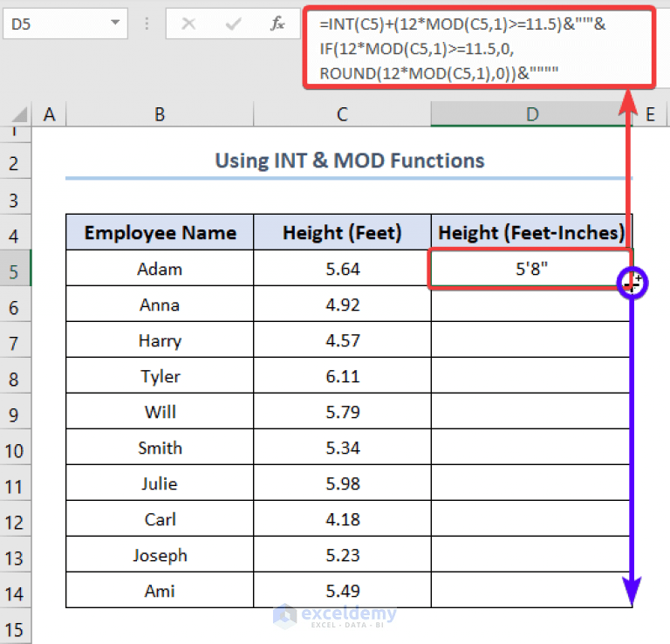Select column B header
This screenshot has height=644, width=670.
tap(160, 114)
